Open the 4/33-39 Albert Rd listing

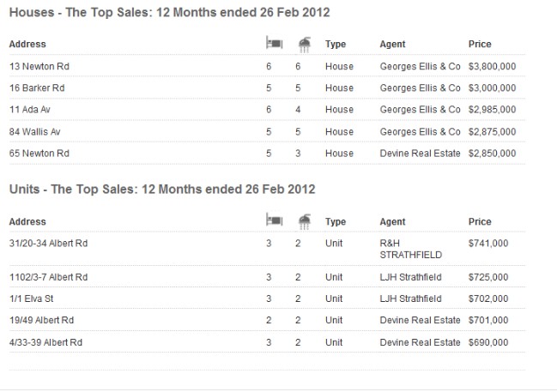[x=45, y=342]
